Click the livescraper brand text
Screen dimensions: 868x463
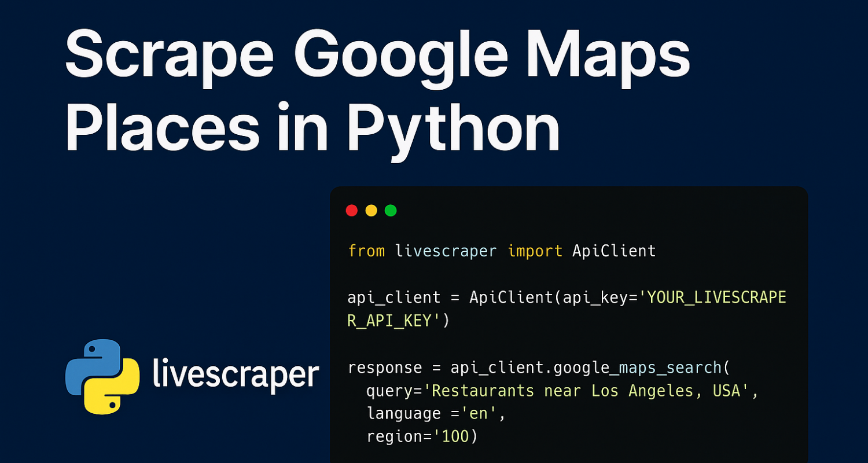point(236,374)
